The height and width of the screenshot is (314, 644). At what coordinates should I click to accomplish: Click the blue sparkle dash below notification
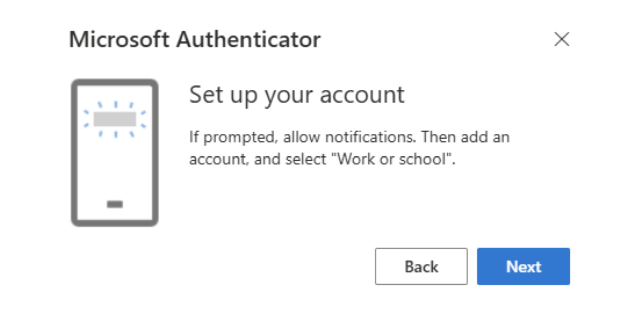tap(116, 135)
